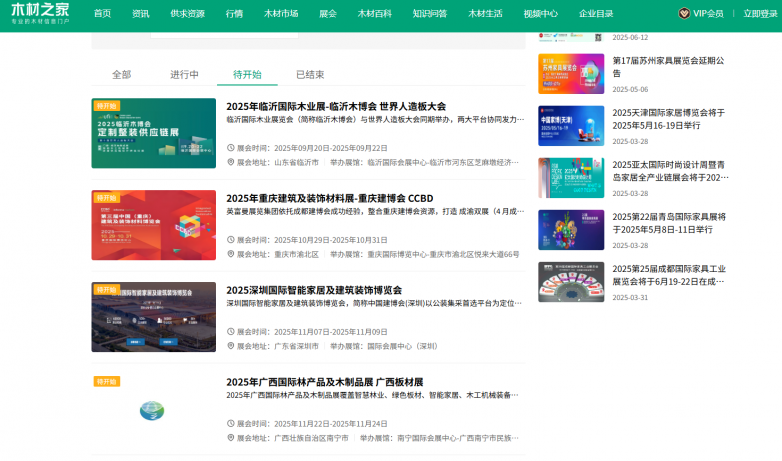Select the 已结束 tab
This screenshot has width=782, height=461.
(310, 75)
